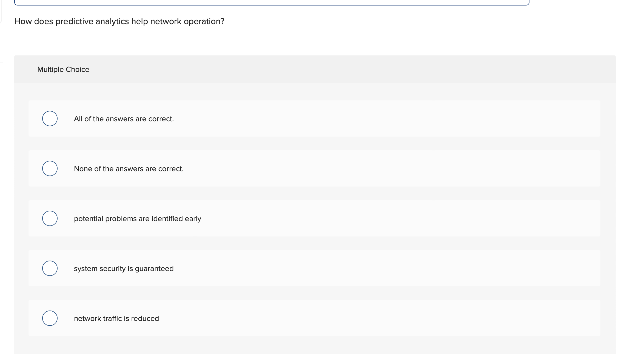This screenshot has width=644, height=361.
Task: Select the 'system security is guaranteed' radio button
Action: (x=50, y=268)
